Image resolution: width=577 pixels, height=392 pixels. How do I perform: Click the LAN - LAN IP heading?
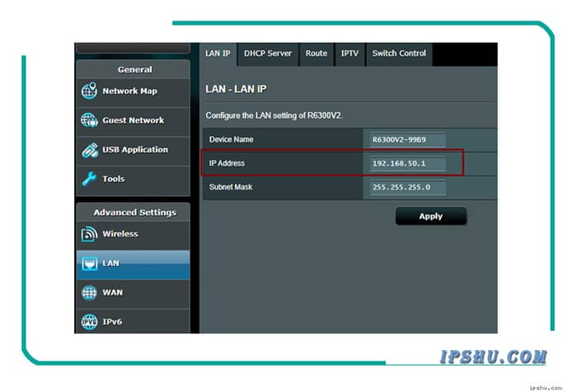(x=236, y=90)
